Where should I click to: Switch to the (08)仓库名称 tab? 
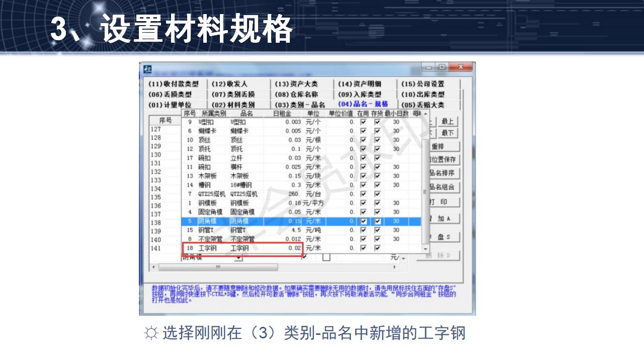[299, 95]
